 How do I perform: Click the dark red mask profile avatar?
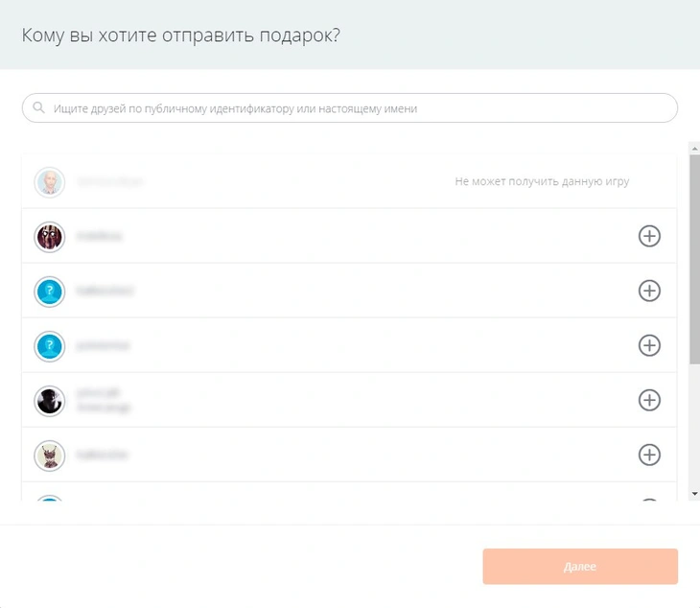tap(50, 237)
